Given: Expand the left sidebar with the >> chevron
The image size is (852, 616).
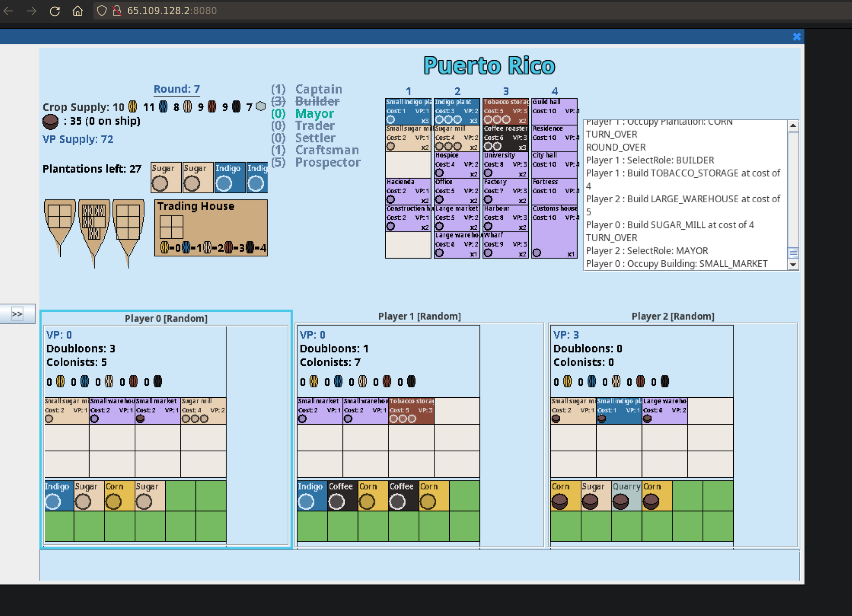Looking at the screenshot, I should [x=17, y=313].
